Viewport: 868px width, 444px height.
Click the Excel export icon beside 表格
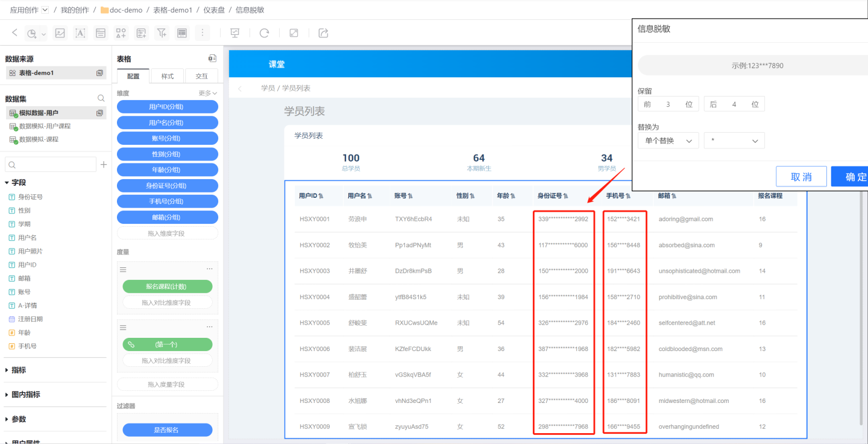(x=212, y=59)
